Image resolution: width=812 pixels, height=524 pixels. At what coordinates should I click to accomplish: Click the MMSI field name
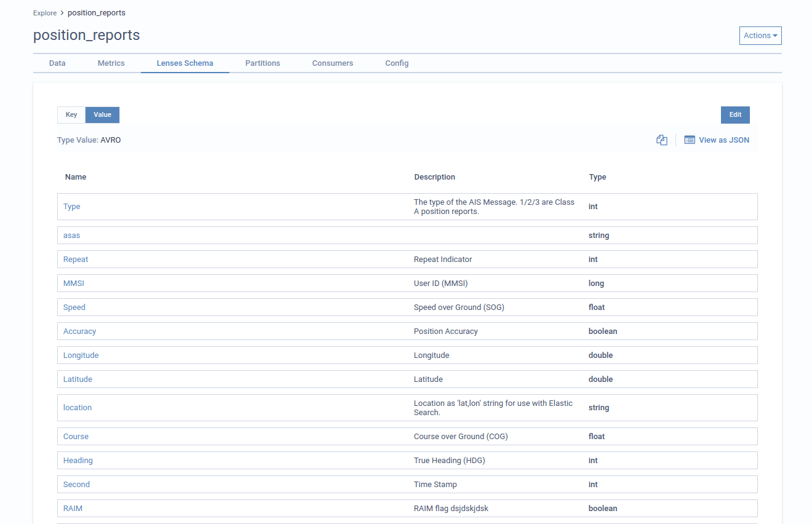click(x=73, y=284)
